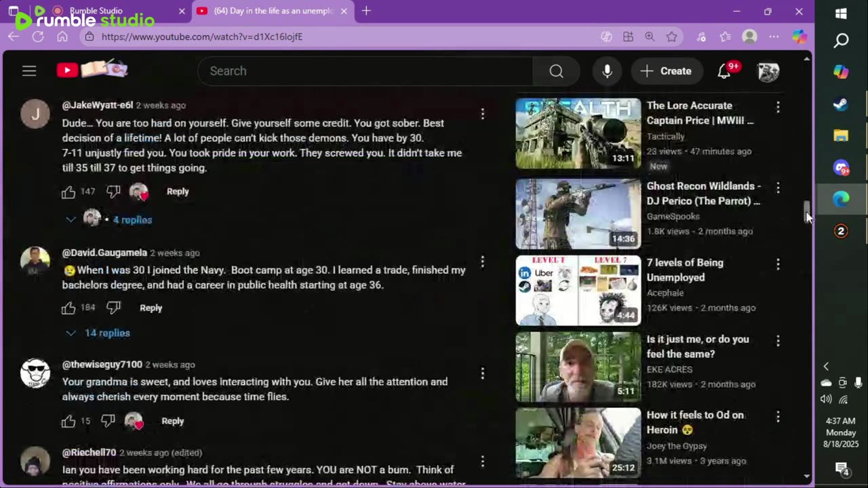Open the browser home page
The width and height of the screenshot is (868, 488).
coord(62,37)
